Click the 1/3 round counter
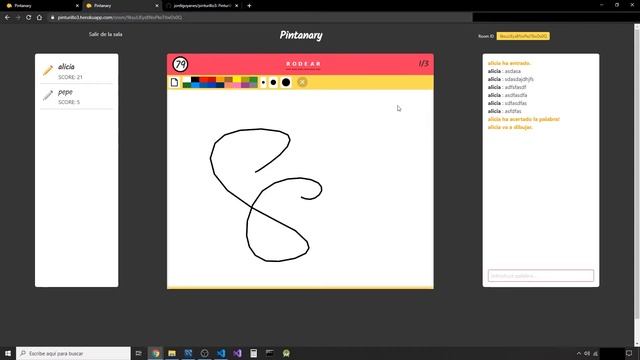The image size is (640, 360). tap(423, 63)
